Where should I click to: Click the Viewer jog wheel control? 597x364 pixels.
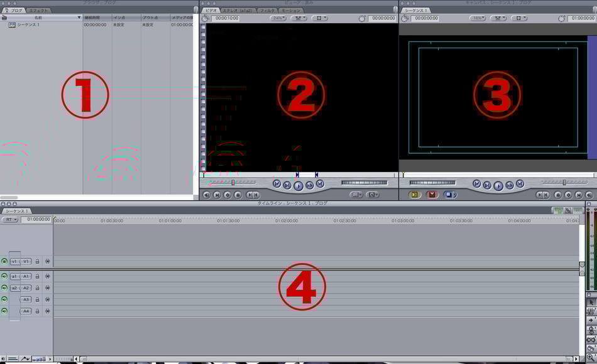point(364,183)
